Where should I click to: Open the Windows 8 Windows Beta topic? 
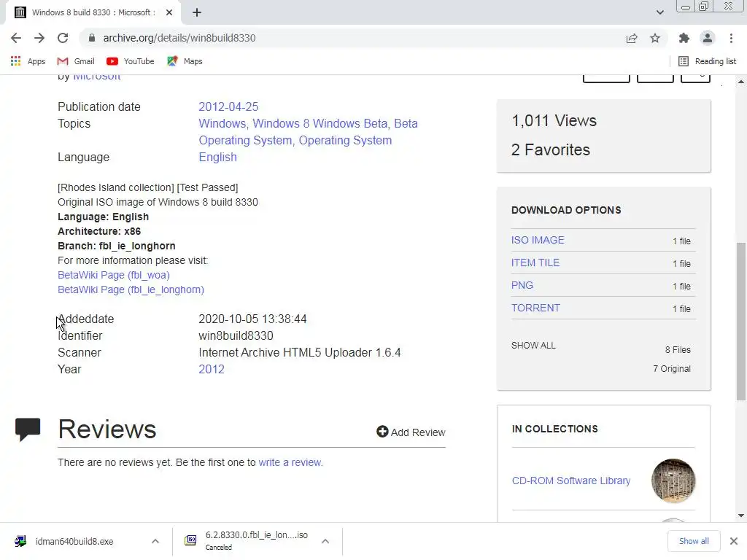pyautogui.click(x=320, y=123)
